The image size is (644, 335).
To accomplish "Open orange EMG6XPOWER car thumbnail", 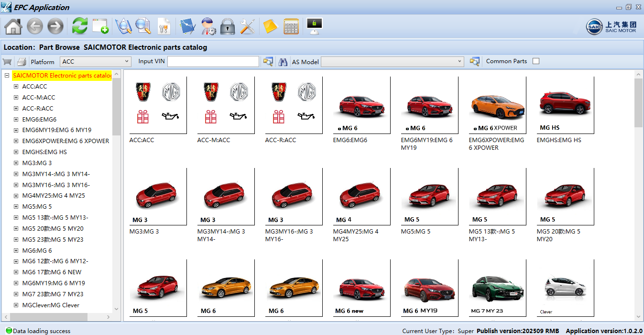I will click(497, 106).
